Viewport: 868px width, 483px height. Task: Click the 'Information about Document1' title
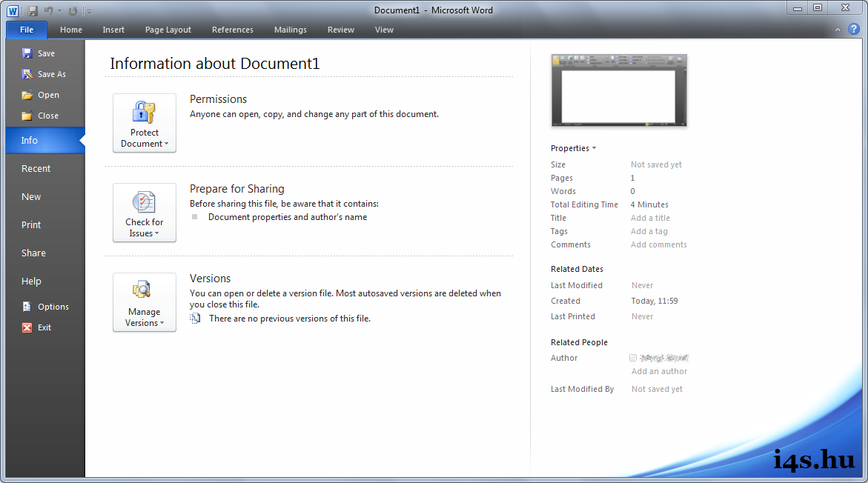pyautogui.click(x=215, y=64)
